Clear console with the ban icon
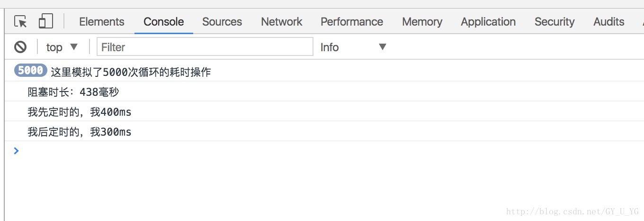Viewport: 644px width, 221px height. tap(20, 47)
